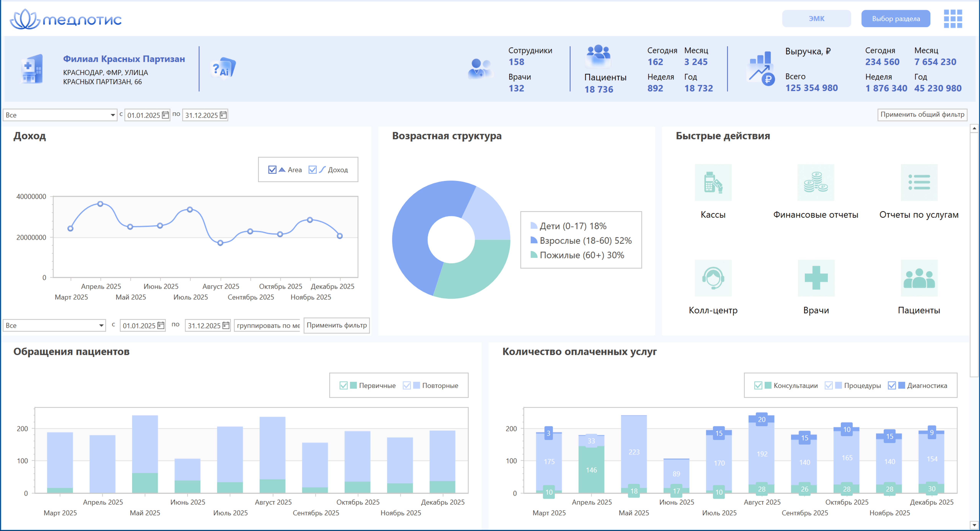Open the Кассы quick action icon
The image size is (980, 531).
tap(713, 182)
